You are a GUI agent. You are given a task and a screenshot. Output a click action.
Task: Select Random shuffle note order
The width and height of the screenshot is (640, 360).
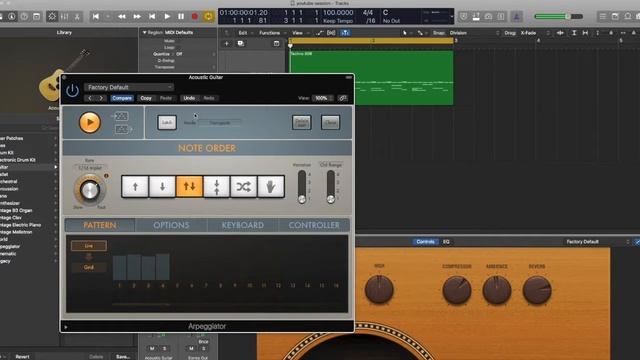click(244, 187)
